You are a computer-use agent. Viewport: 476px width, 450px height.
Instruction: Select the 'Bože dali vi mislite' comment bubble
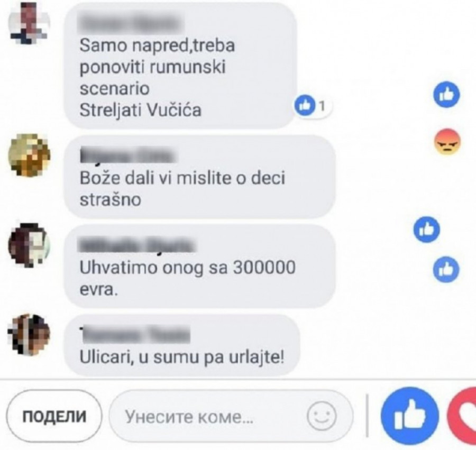pos(200,177)
